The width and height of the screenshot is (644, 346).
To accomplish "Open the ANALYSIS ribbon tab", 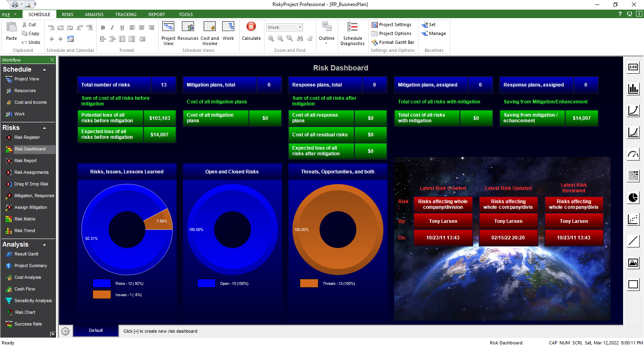I will [x=94, y=14].
